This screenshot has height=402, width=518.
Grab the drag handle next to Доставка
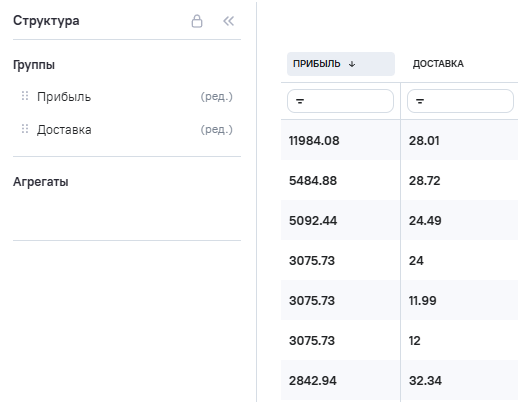point(25,129)
